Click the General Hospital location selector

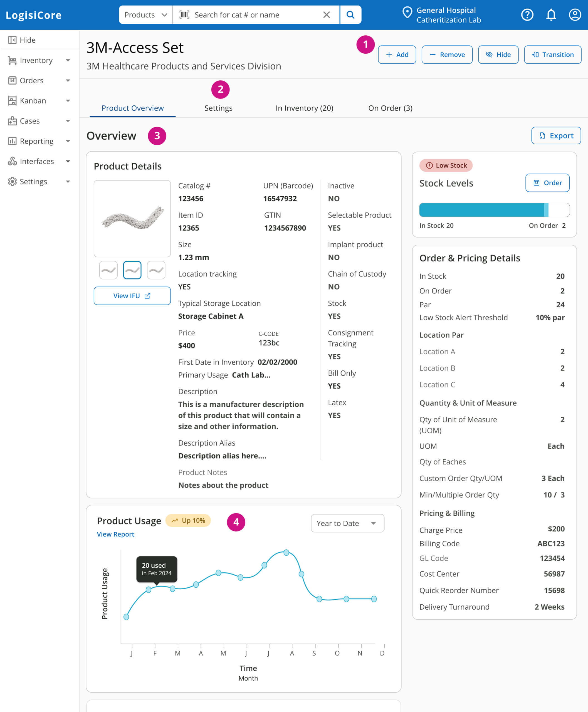coord(442,15)
